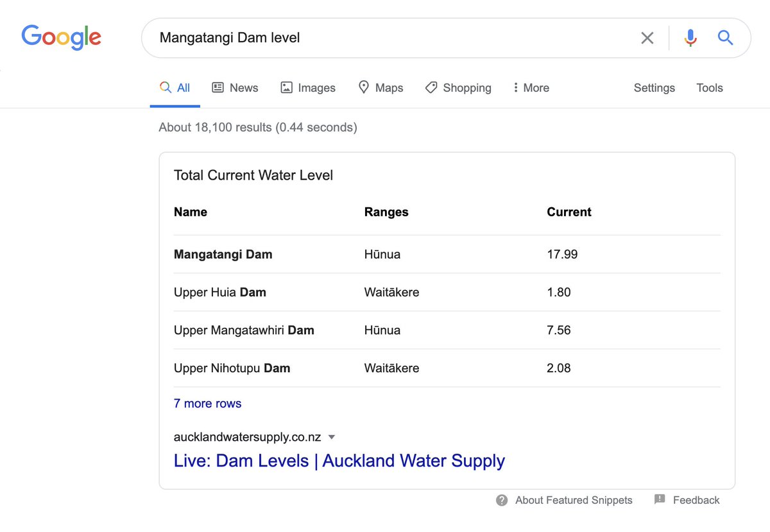Click the 2.08 current value
This screenshot has width=770, height=532.
[559, 368]
